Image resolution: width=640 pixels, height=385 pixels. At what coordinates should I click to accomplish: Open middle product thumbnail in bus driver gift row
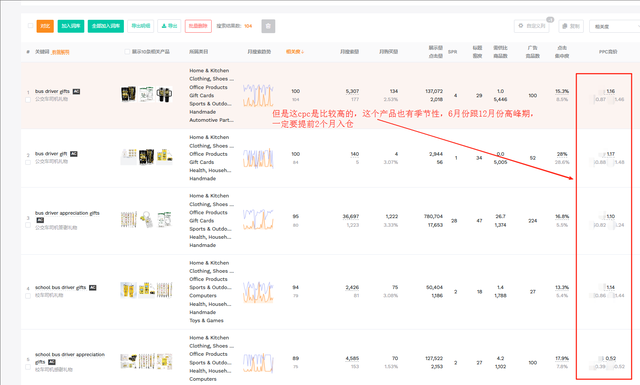coord(146,157)
